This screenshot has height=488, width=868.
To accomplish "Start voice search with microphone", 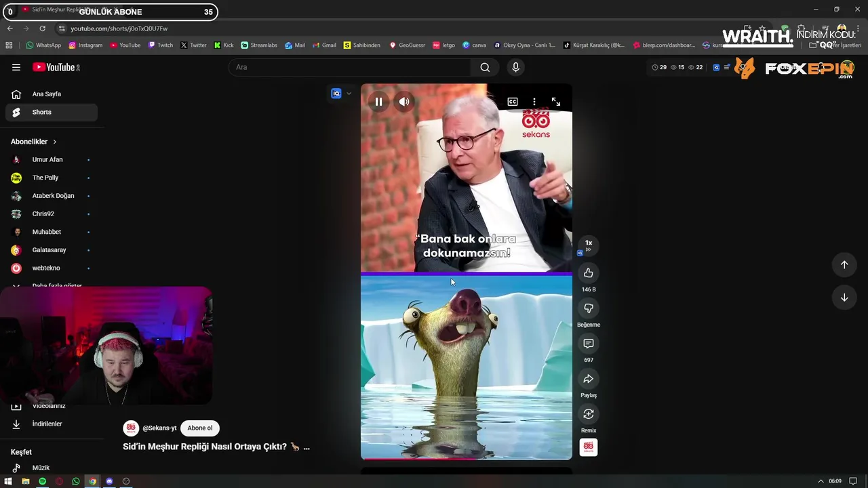I will pos(515,67).
